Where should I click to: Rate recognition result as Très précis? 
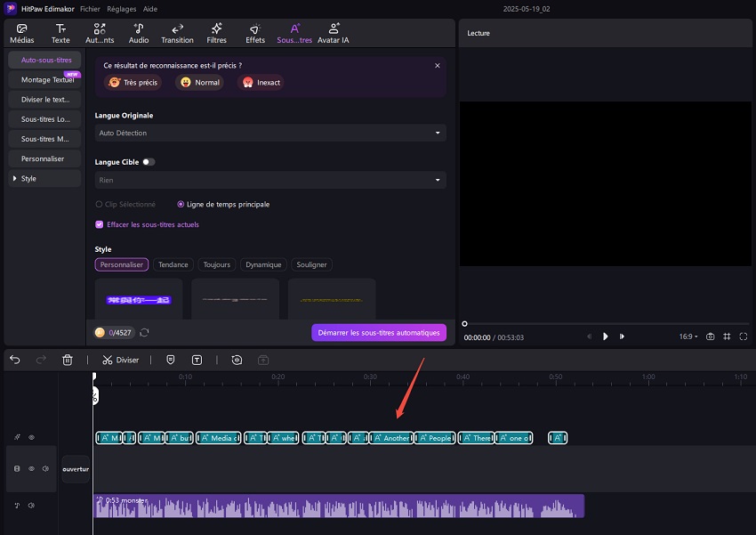pos(133,82)
